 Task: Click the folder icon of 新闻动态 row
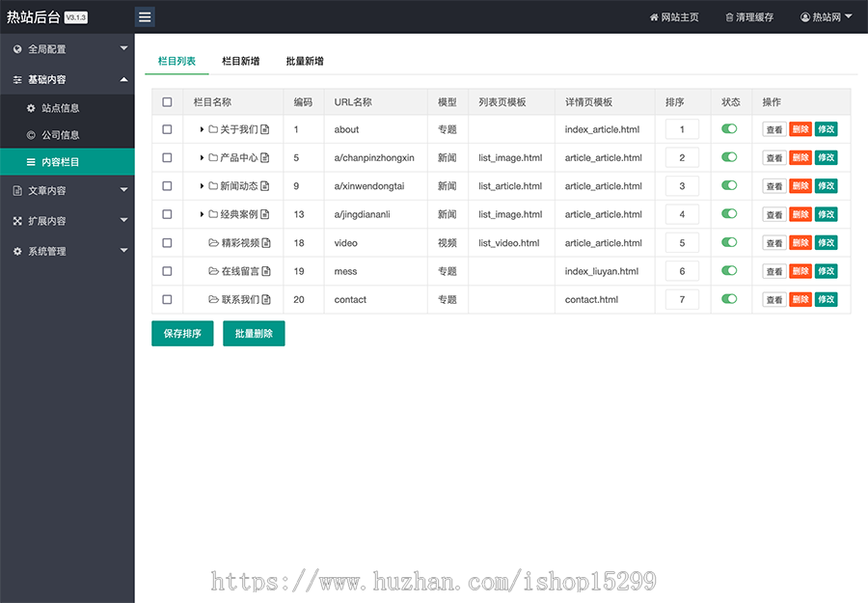tap(213, 186)
